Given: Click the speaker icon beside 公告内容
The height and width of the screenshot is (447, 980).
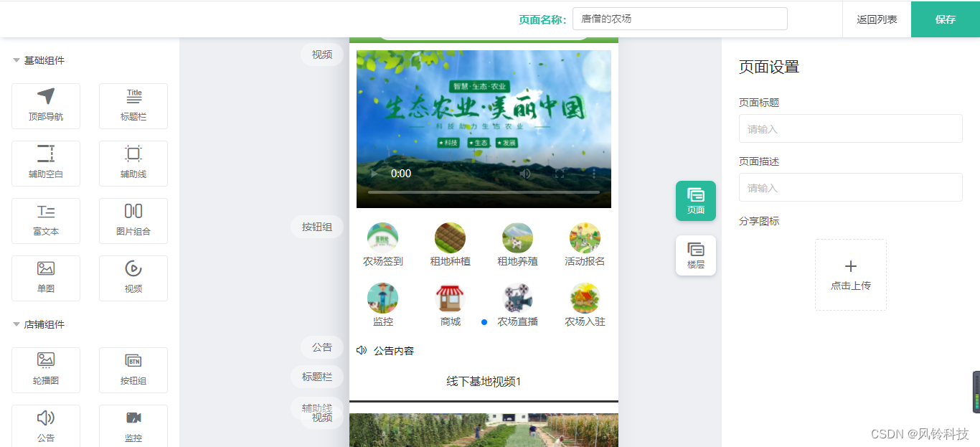Looking at the screenshot, I should [362, 350].
